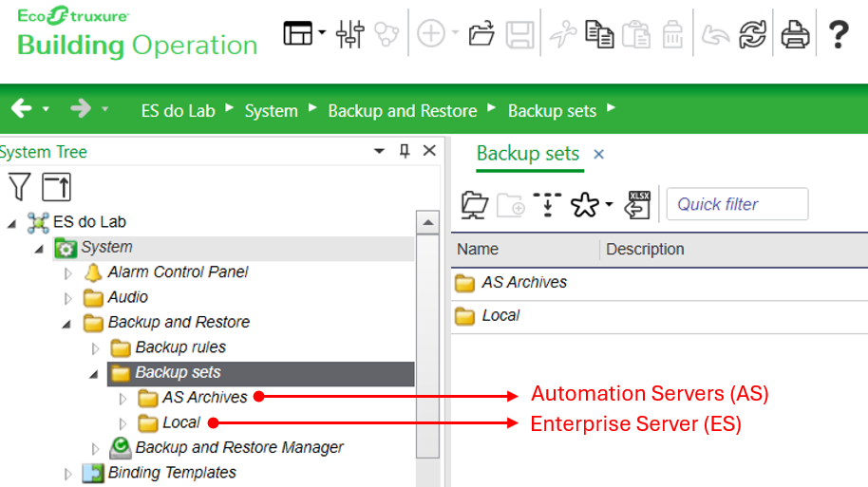Click the favorites star icon
The width and height of the screenshot is (868, 487).
click(x=585, y=205)
